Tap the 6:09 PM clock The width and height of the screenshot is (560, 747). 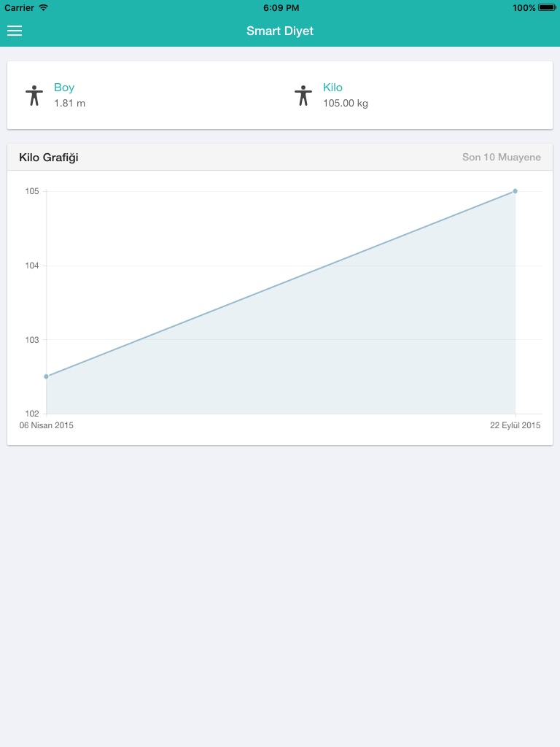[x=281, y=7]
